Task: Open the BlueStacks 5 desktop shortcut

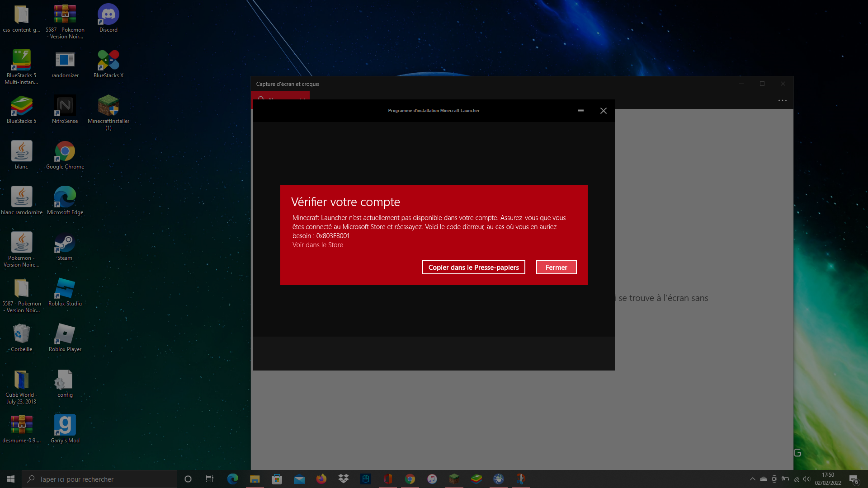Action: 21,110
